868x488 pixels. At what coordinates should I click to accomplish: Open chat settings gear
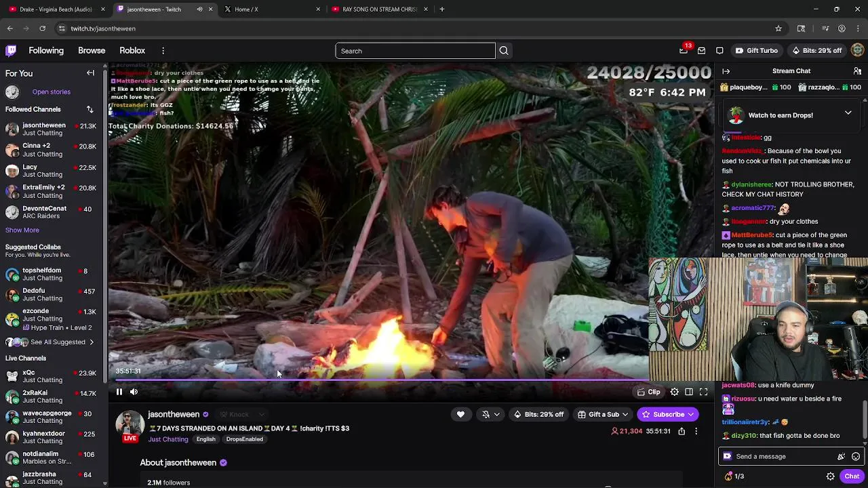tap(830, 476)
